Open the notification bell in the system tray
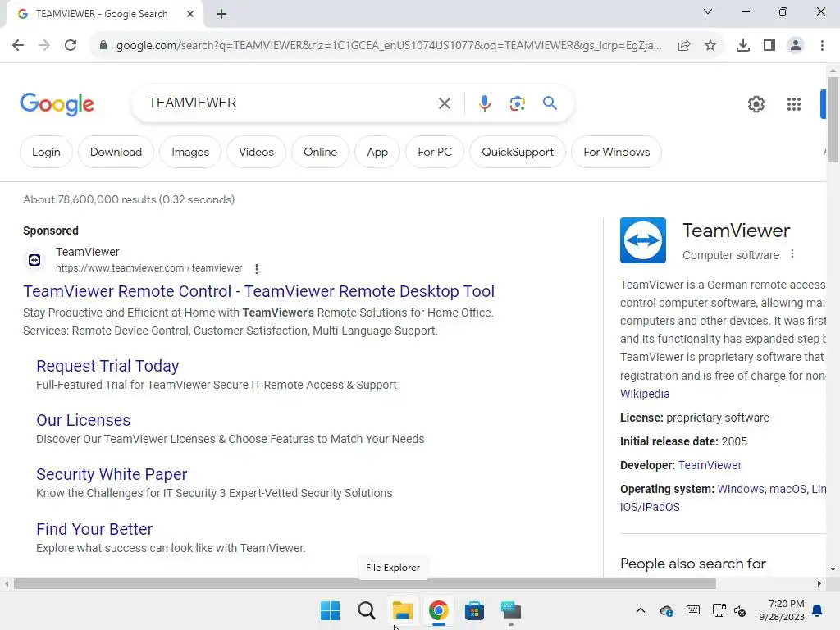 (818, 610)
